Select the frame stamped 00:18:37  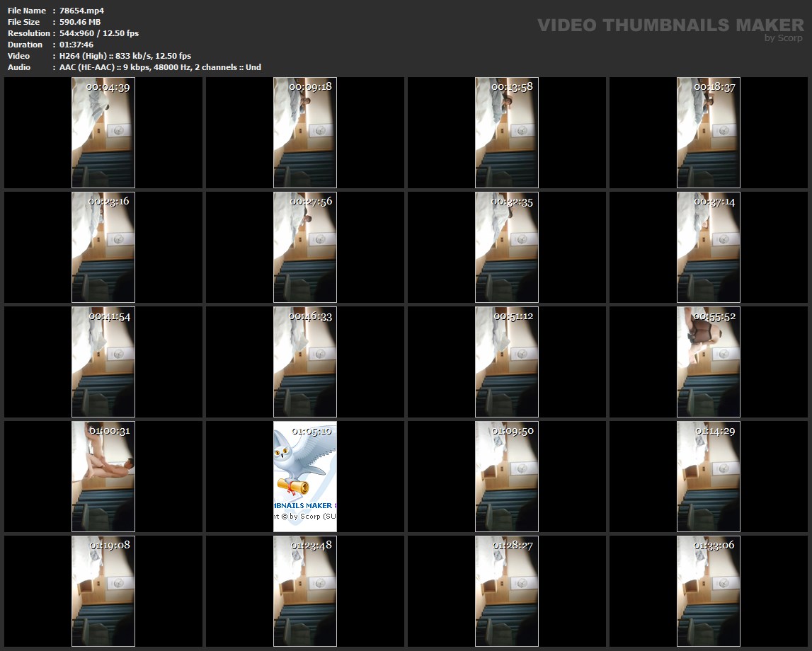pos(709,132)
